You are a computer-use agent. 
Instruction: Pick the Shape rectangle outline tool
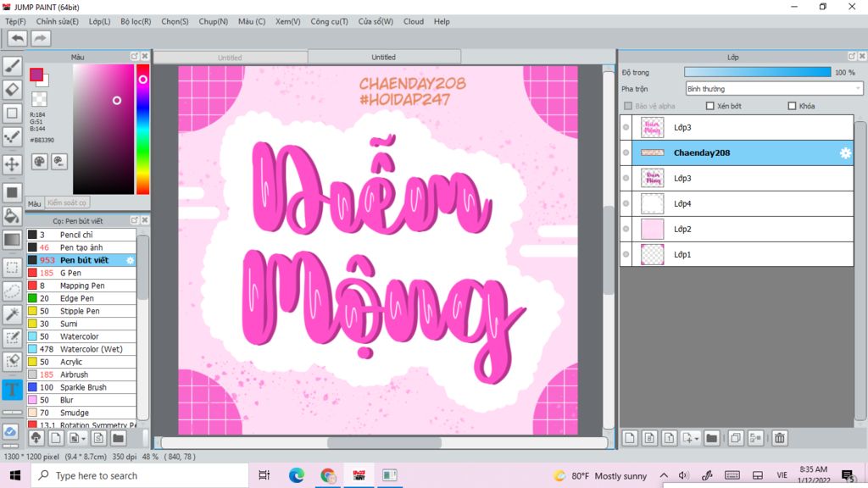tap(12, 113)
